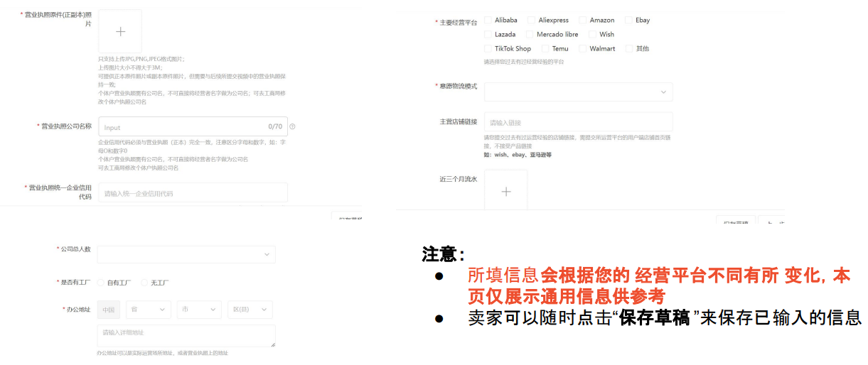Viewport: 868px width, 365px height.
Task: Click the 统一企业信用代码 input field
Action: pyautogui.click(x=193, y=192)
